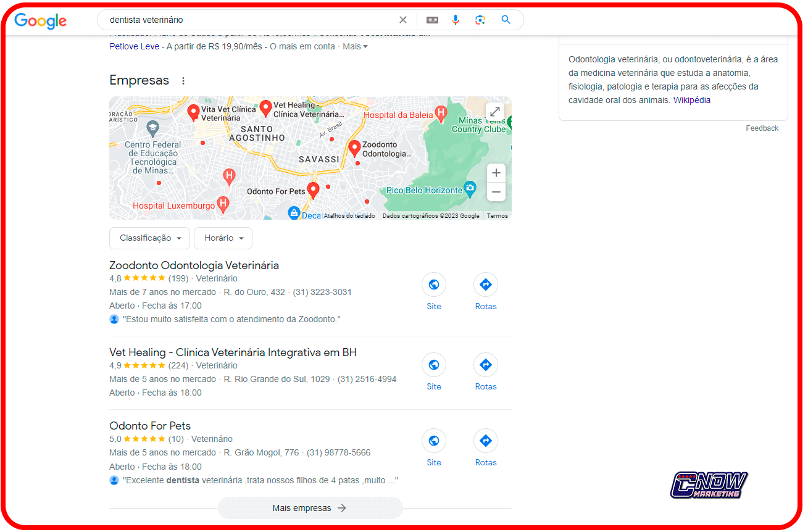Click the Zoodonto customer review quote
The image size is (808, 532).
pos(231,319)
